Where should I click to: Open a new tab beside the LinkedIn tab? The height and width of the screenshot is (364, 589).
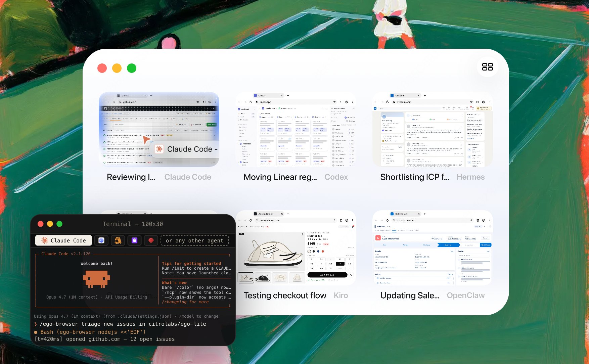pyautogui.click(x=425, y=95)
